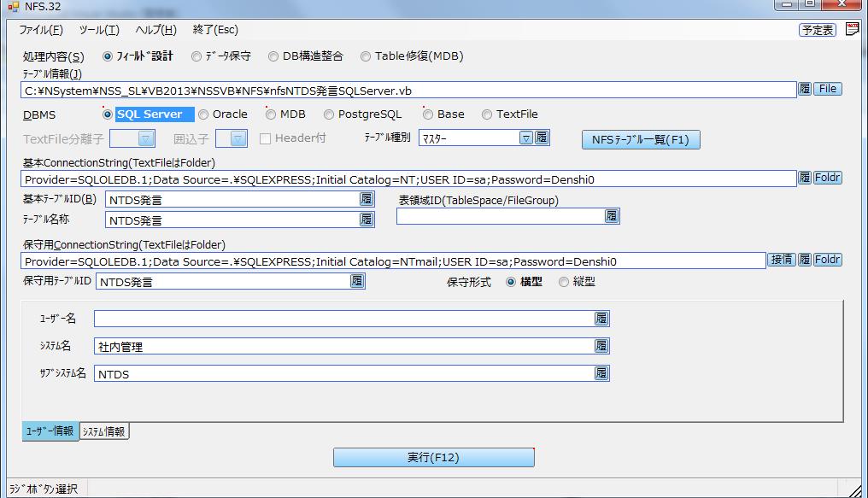Switch to the システム情報 tab

click(x=104, y=431)
